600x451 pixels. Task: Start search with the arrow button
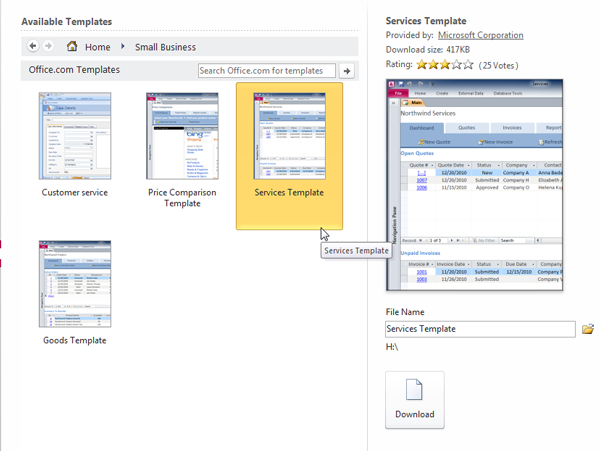coord(347,71)
